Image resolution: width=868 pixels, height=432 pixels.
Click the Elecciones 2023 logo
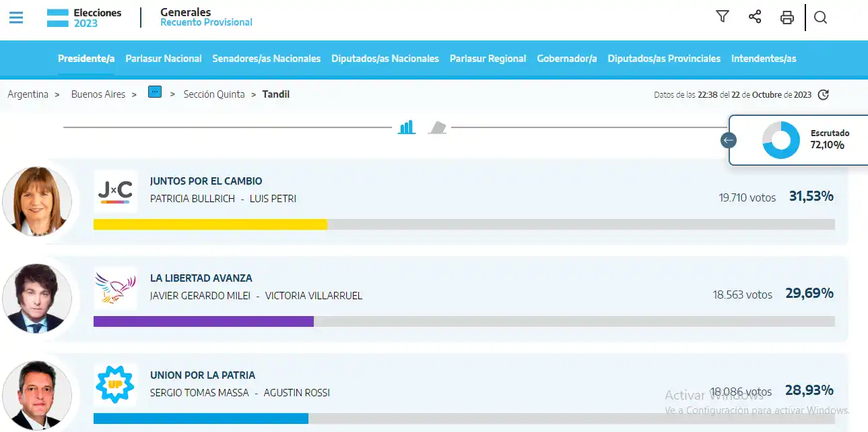(85, 18)
